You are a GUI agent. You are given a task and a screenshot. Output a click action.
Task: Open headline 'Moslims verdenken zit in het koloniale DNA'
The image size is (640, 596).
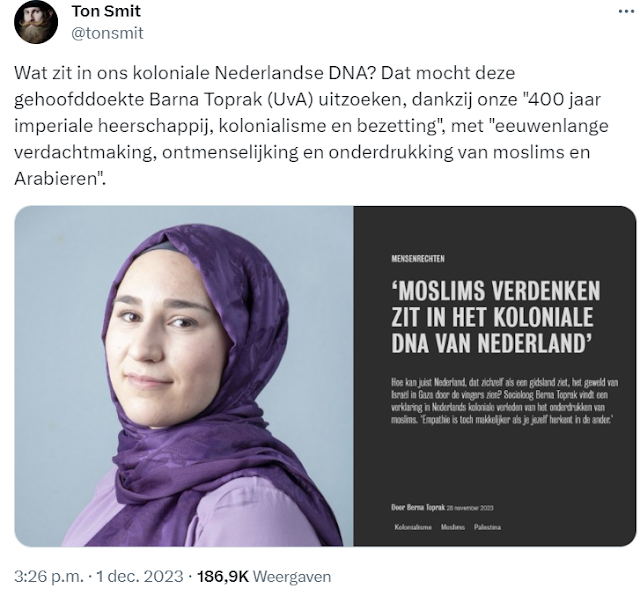496,317
